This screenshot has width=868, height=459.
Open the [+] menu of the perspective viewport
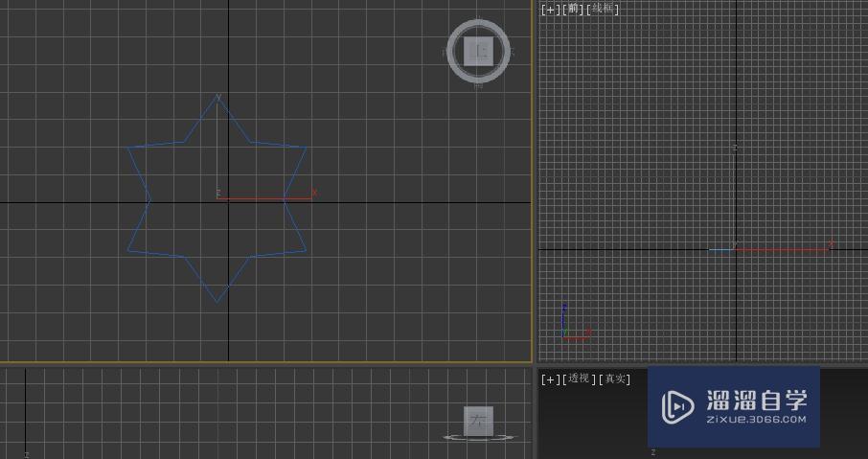click(551, 379)
